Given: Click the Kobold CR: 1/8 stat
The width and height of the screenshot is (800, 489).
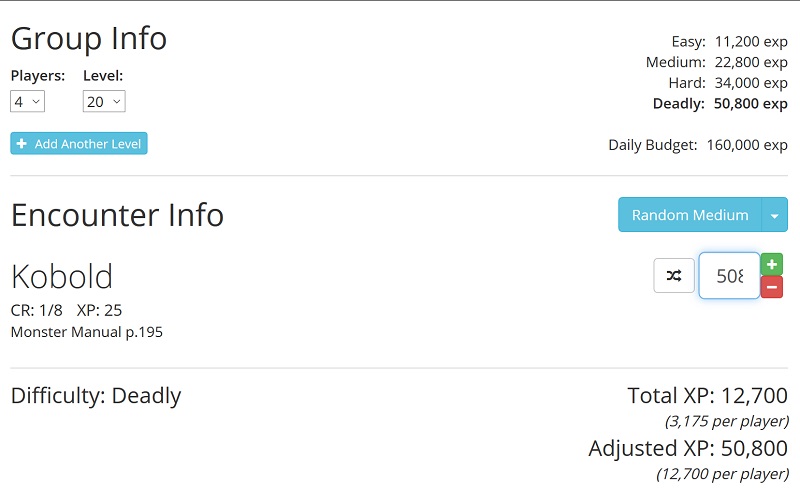Looking at the screenshot, I should [x=37, y=310].
